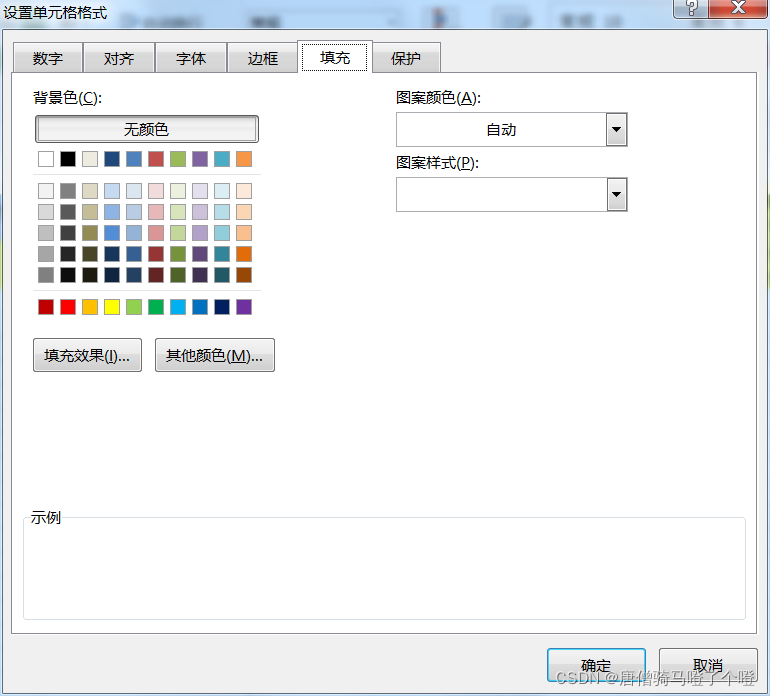Open 其他颜色 dialog
This screenshot has height=696, width=770.
point(215,355)
